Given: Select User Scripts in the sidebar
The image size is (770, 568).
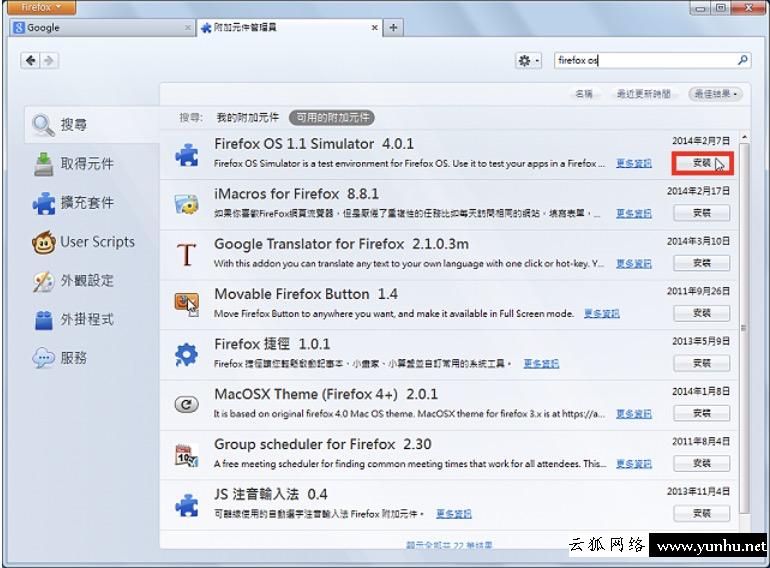Looking at the screenshot, I should (x=92, y=242).
